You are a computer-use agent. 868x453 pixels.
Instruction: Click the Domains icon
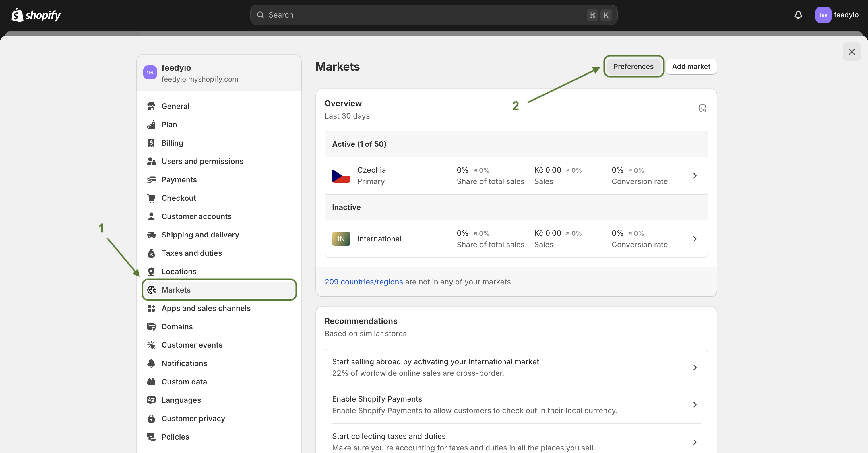pyautogui.click(x=151, y=327)
